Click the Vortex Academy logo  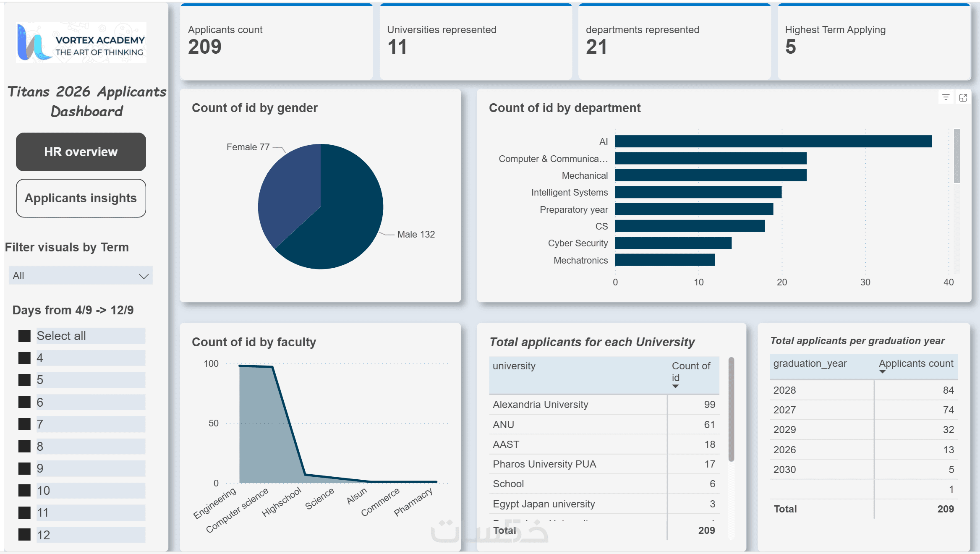tap(81, 43)
